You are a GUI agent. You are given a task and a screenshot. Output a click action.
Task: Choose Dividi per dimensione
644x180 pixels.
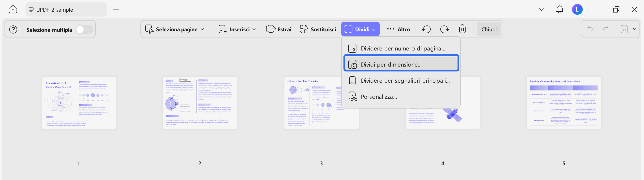point(401,64)
